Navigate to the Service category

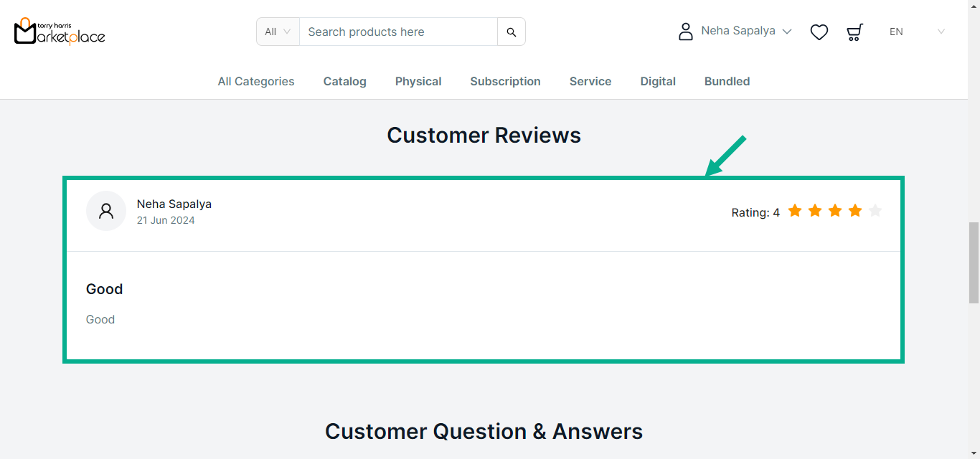click(590, 82)
